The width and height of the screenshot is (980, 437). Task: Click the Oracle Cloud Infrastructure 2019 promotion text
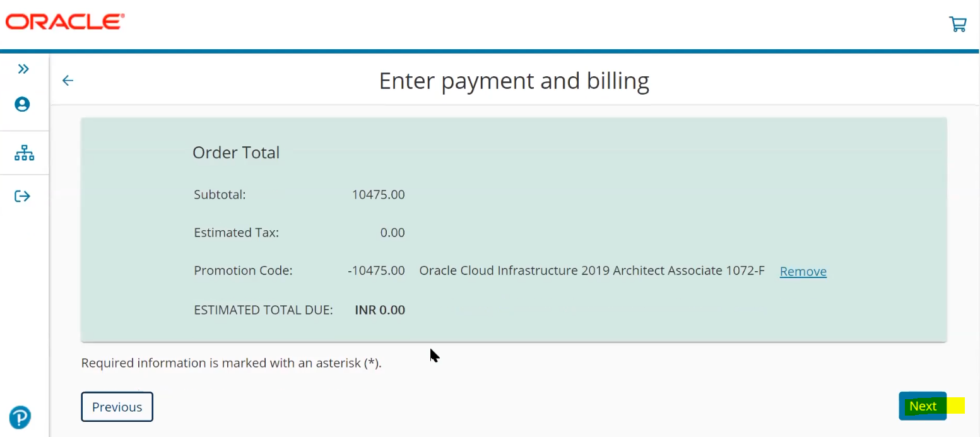(x=592, y=271)
